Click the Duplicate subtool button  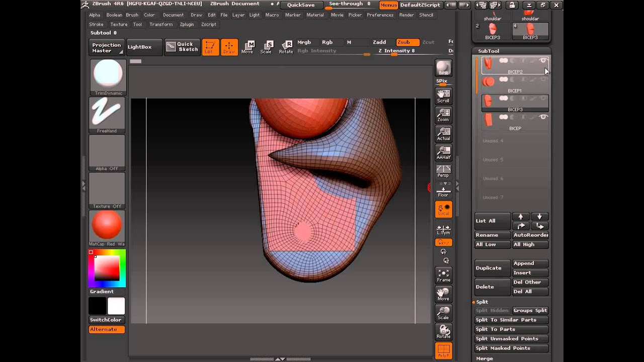(x=493, y=268)
